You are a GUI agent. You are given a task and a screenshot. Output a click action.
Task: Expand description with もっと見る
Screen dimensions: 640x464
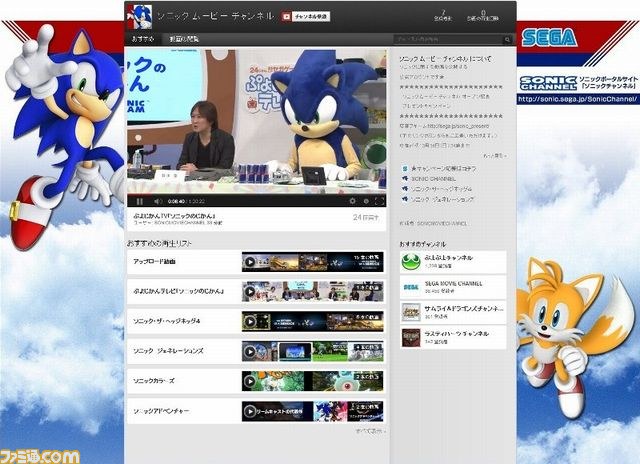click(495, 156)
